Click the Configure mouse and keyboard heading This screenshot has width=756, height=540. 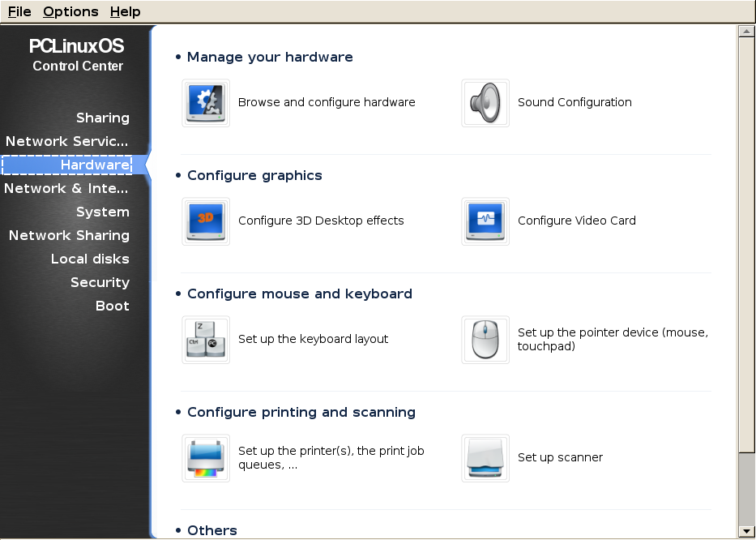[300, 294]
